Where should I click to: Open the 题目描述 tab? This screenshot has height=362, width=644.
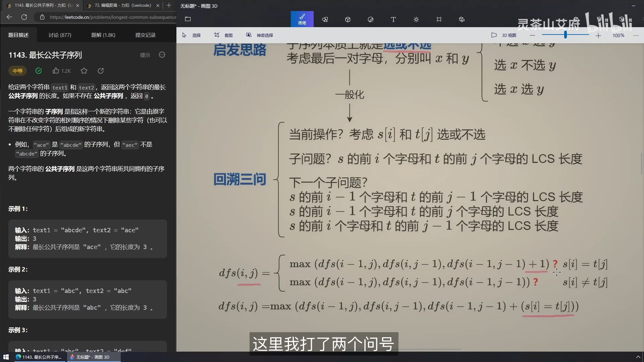[x=18, y=35]
